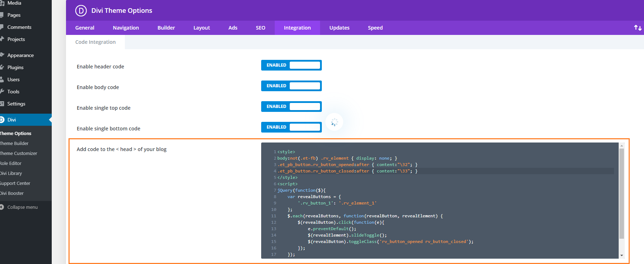Open the Ads tab
This screenshot has width=644, height=264.
tap(233, 28)
